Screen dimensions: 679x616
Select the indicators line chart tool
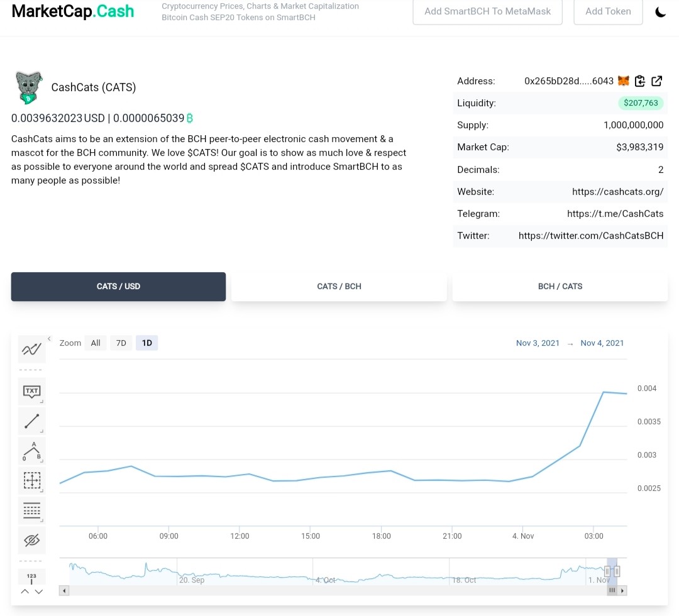click(x=31, y=349)
